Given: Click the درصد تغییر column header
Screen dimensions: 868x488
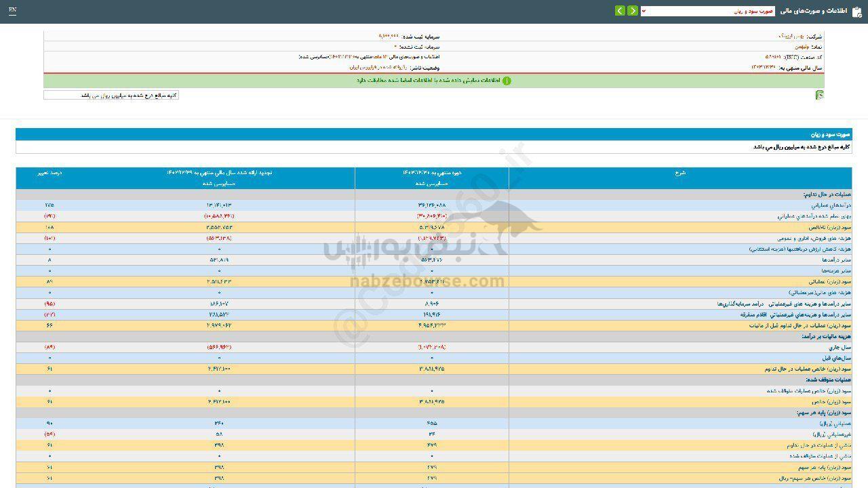Looking at the screenshot, I should coord(50,173).
